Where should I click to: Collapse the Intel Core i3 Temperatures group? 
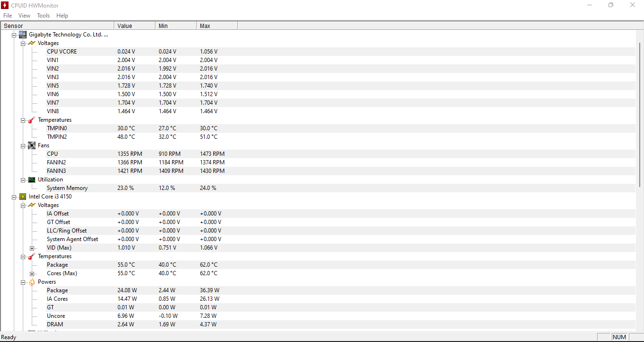23,256
